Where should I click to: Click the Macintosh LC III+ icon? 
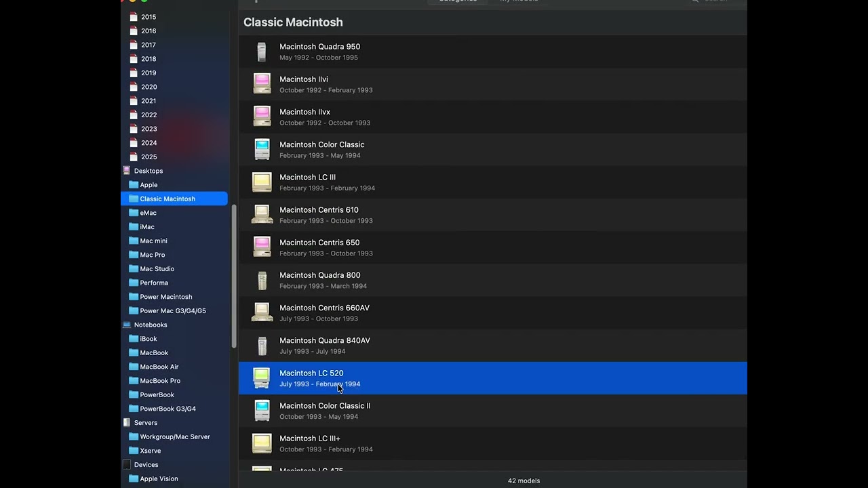(x=262, y=443)
